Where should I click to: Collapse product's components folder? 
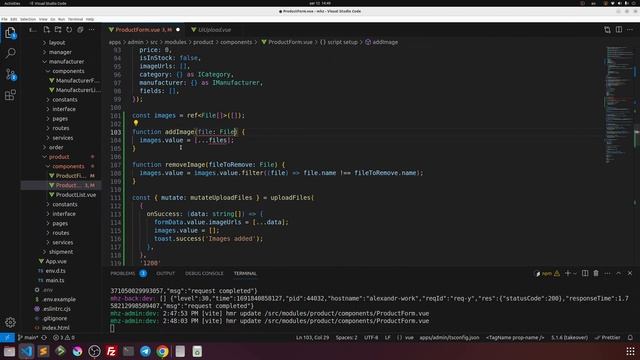[68, 166]
